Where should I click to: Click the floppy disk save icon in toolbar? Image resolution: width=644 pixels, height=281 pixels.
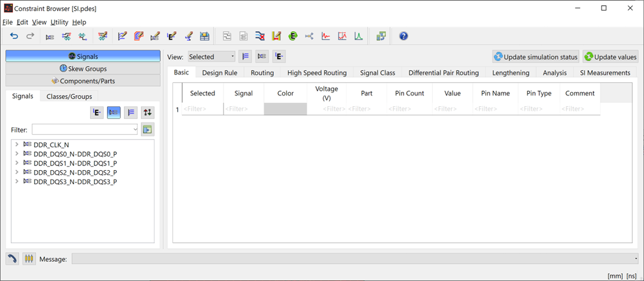coord(205,36)
